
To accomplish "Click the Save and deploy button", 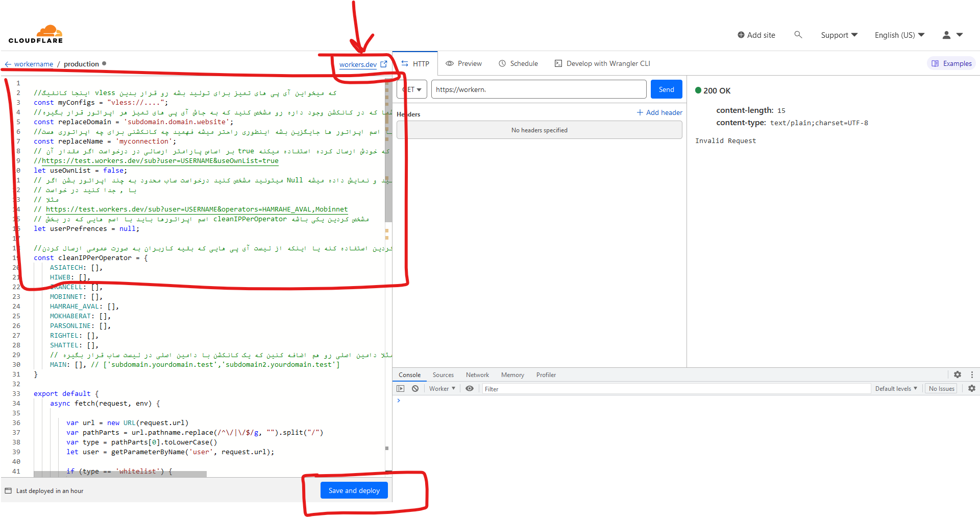I will [x=354, y=490].
